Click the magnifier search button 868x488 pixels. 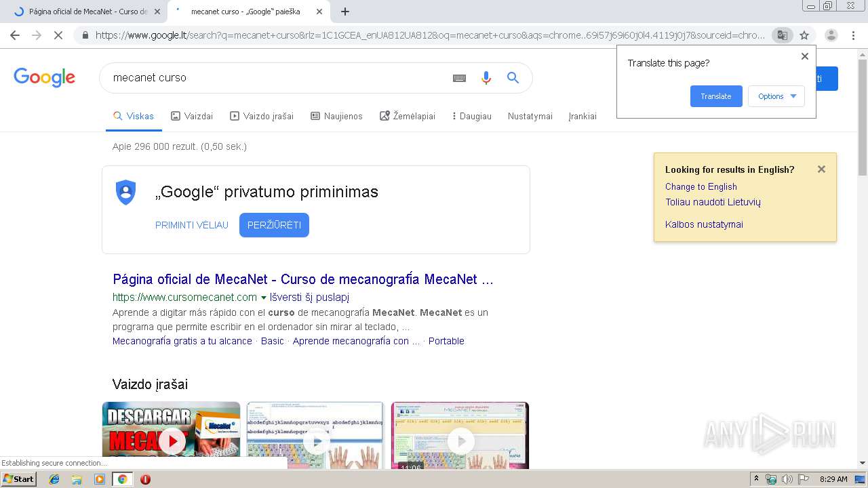click(x=513, y=78)
